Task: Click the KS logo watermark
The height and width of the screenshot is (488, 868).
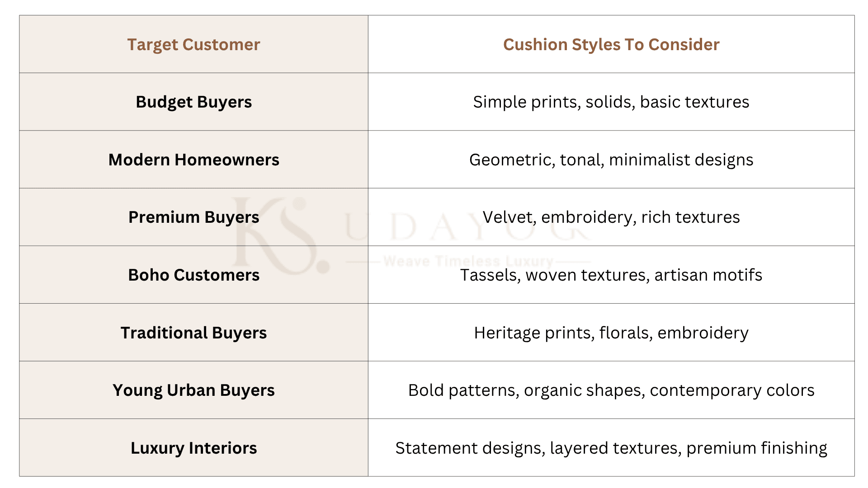Action: coord(274,235)
